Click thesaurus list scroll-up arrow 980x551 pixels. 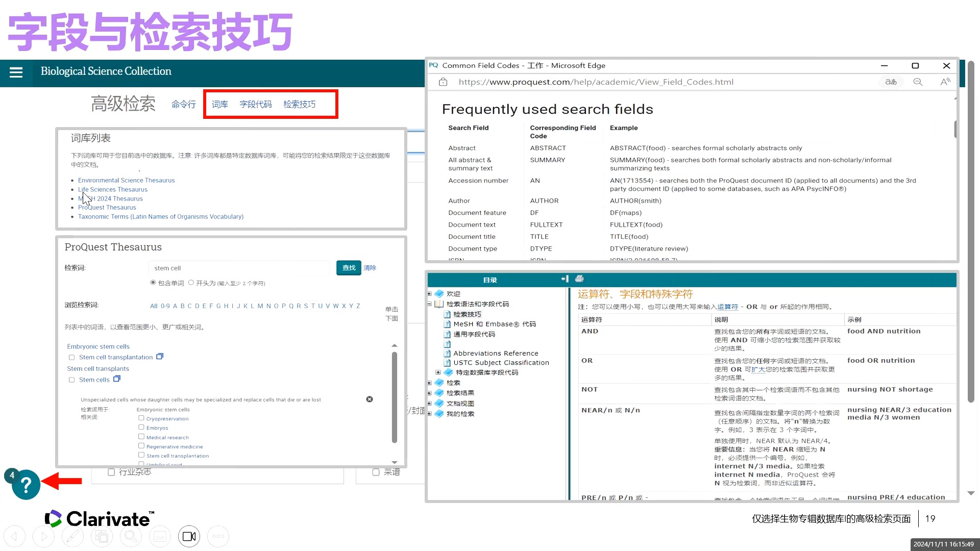click(x=394, y=345)
